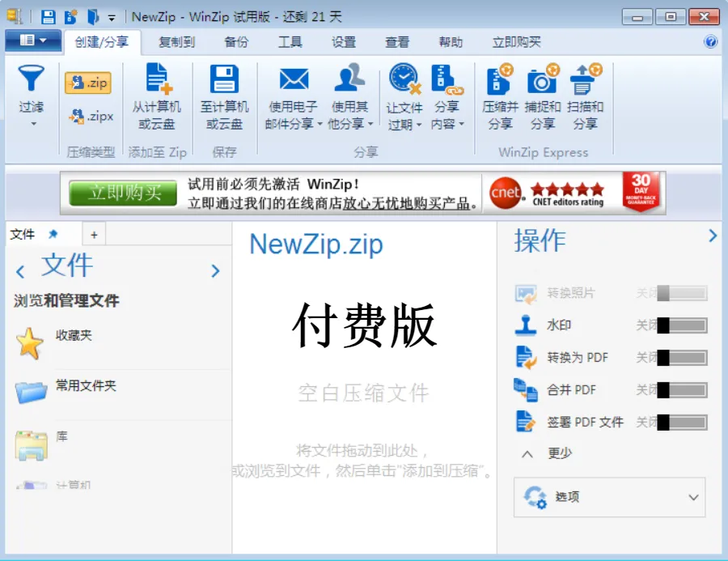This screenshot has height=561, width=728.
Task: Click the 30 day guarantee badge
Action: tap(641, 191)
